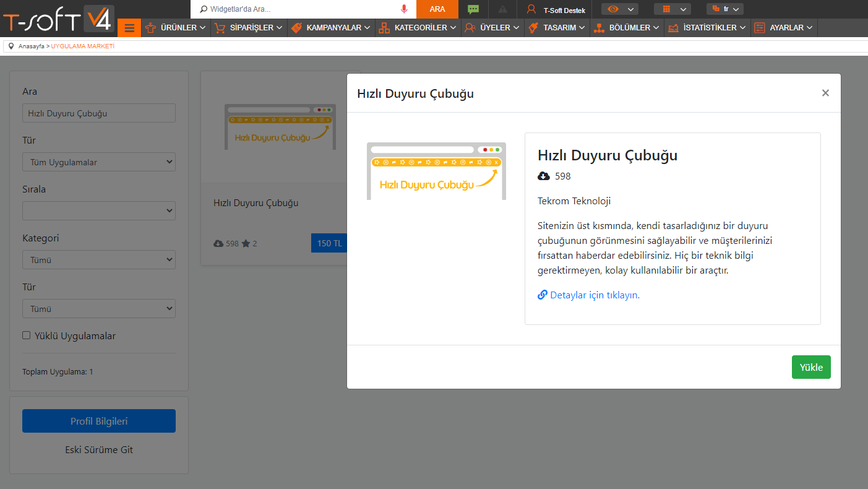Click the microphone voice search icon
Image resolution: width=868 pixels, height=489 pixels.
point(404,9)
